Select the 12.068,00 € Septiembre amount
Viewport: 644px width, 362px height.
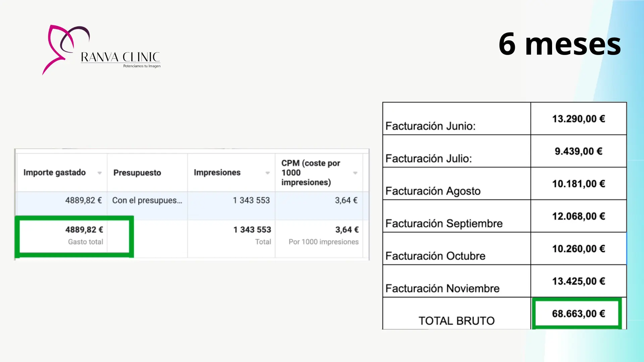[x=578, y=216]
